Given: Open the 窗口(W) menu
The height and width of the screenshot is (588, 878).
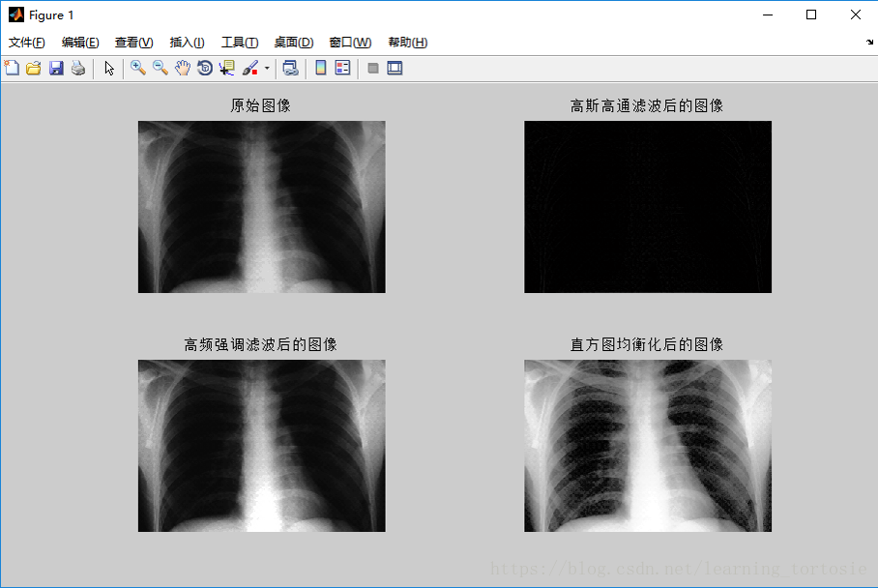Looking at the screenshot, I should click(350, 43).
